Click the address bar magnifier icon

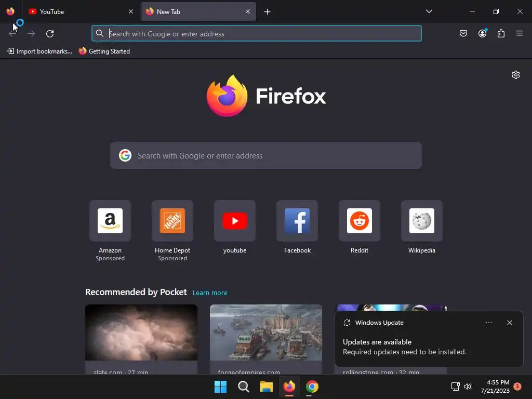[x=99, y=33]
